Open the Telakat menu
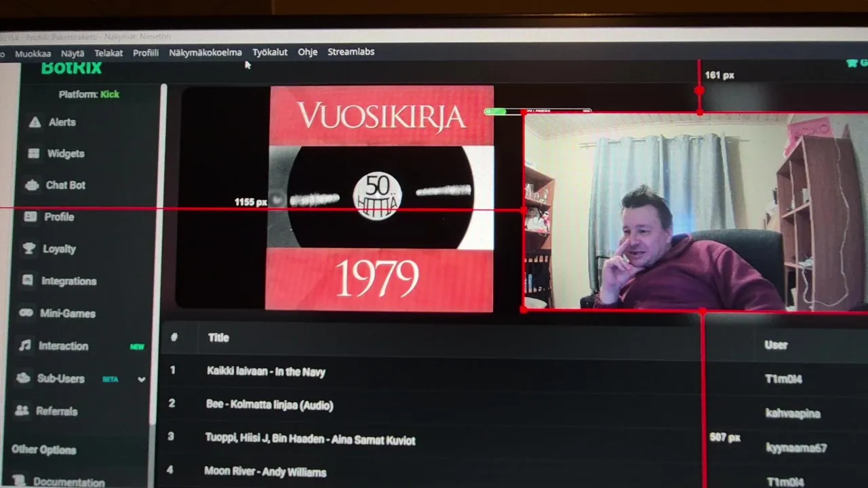 108,53
